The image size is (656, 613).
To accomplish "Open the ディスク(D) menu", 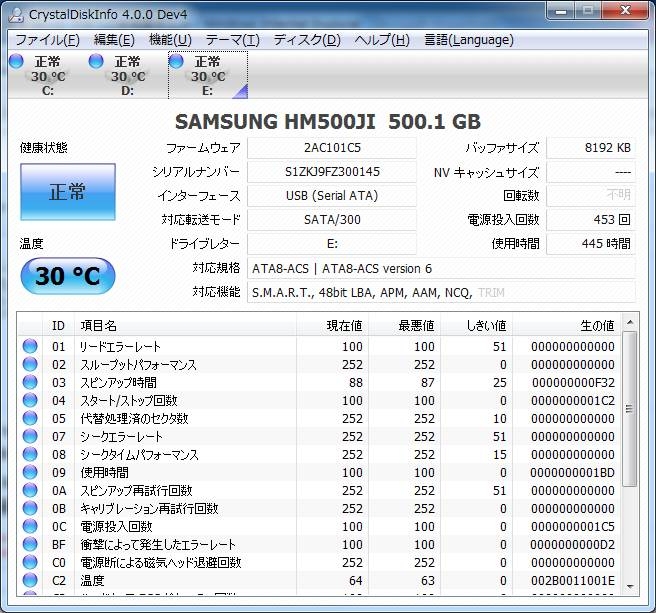I will point(306,40).
